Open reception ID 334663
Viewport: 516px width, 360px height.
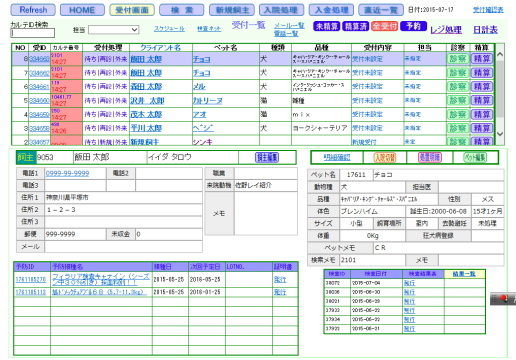point(39,59)
